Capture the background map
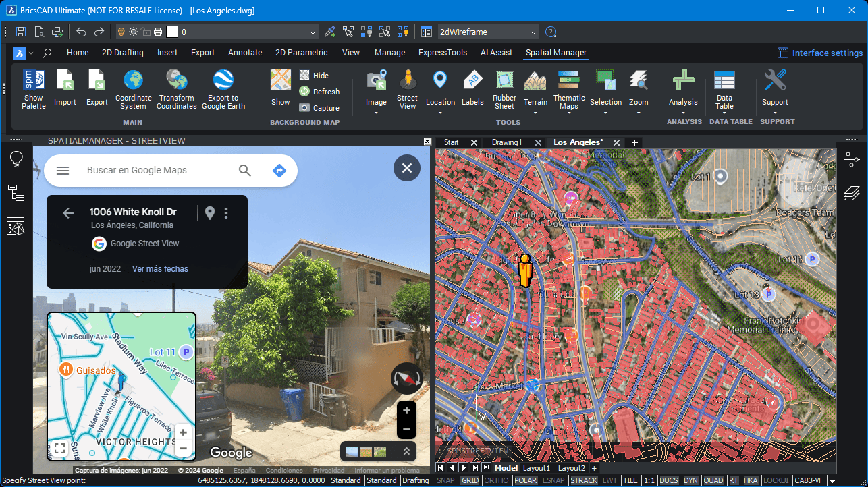The height and width of the screenshot is (487, 868). click(319, 108)
